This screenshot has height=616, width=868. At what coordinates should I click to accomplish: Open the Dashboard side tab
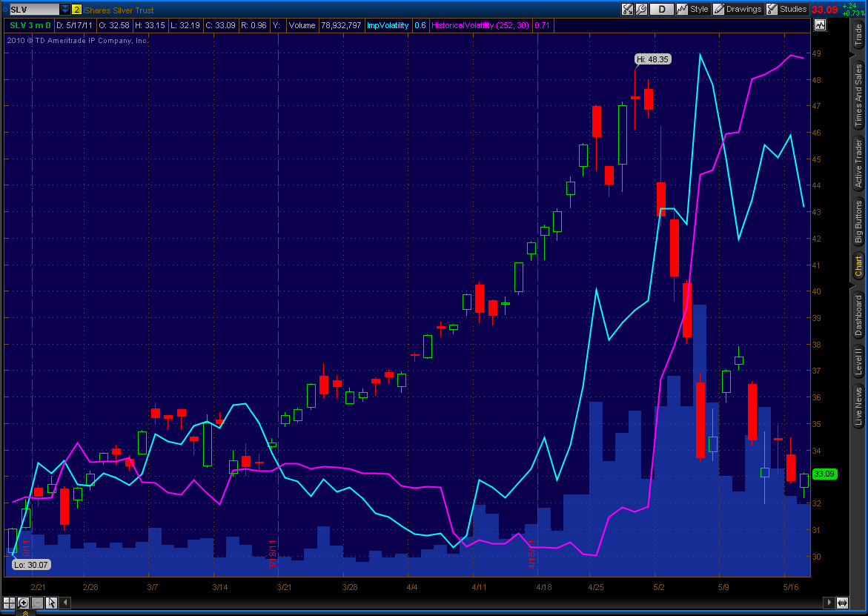[858, 316]
